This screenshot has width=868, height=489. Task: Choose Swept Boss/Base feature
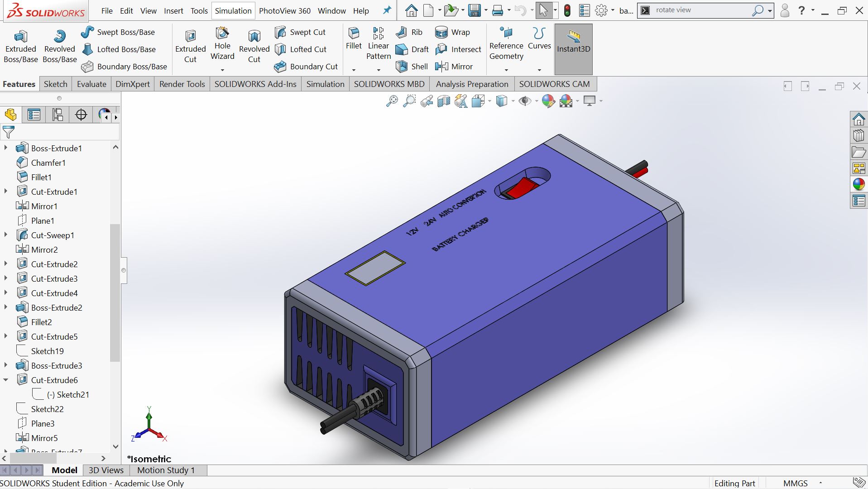(118, 32)
